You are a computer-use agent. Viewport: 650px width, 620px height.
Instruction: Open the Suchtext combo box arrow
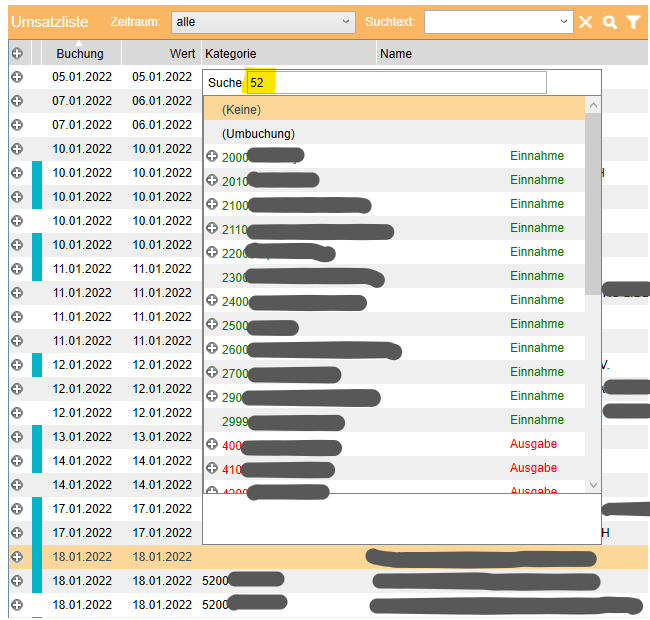pos(563,22)
